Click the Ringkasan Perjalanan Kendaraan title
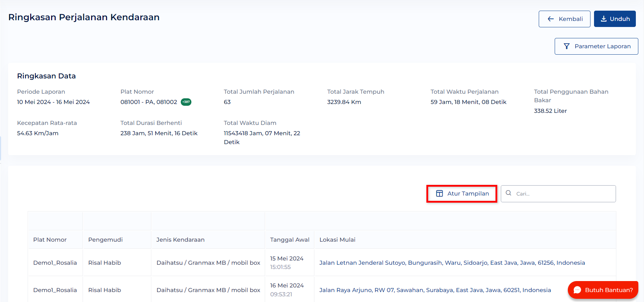Viewport: 644px width, 302px height. 84,17
